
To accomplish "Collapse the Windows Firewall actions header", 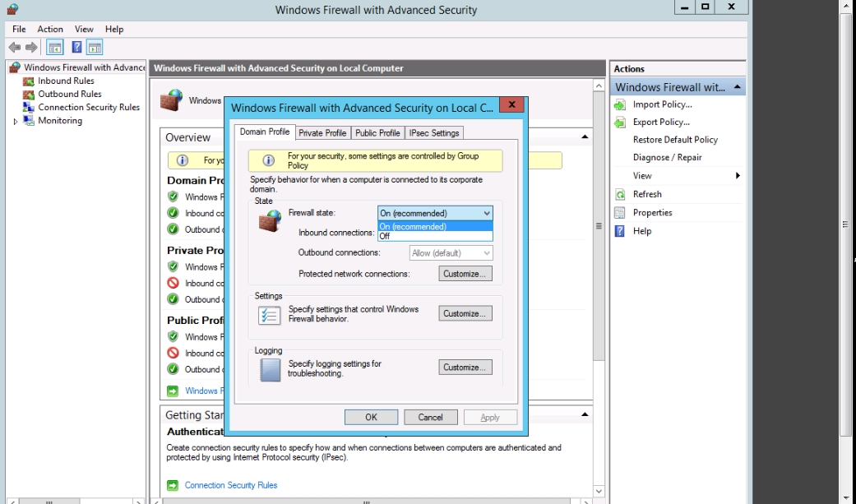I will click(x=737, y=87).
